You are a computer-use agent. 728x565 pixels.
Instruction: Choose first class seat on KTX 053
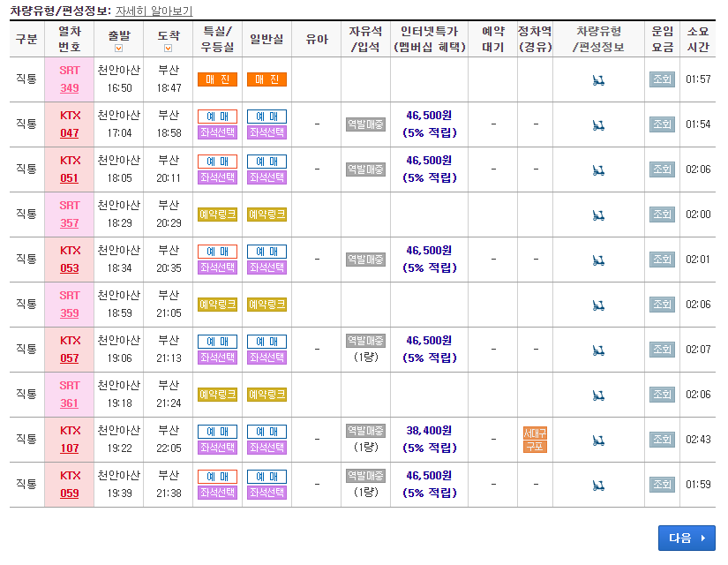tap(217, 267)
